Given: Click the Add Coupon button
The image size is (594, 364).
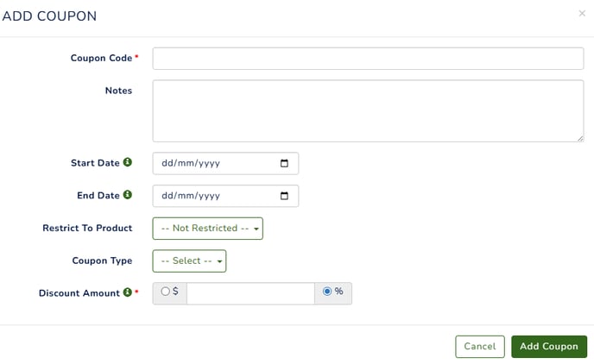Looking at the screenshot, I should [x=549, y=346].
